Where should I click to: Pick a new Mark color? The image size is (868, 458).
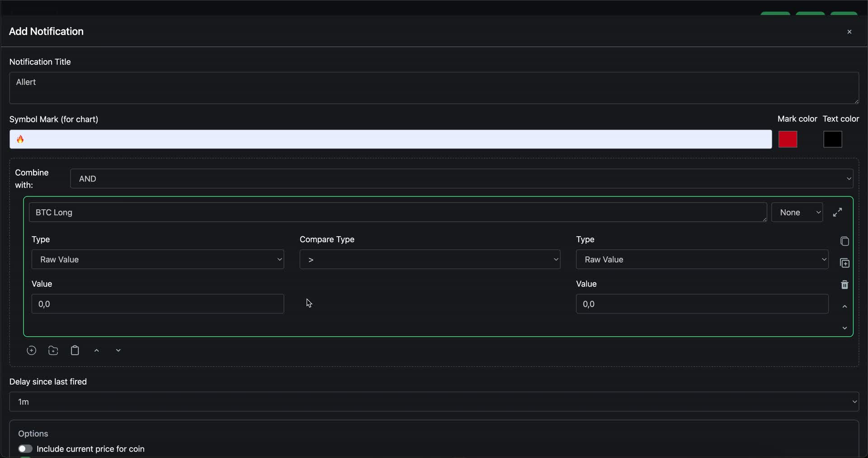point(788,139)
